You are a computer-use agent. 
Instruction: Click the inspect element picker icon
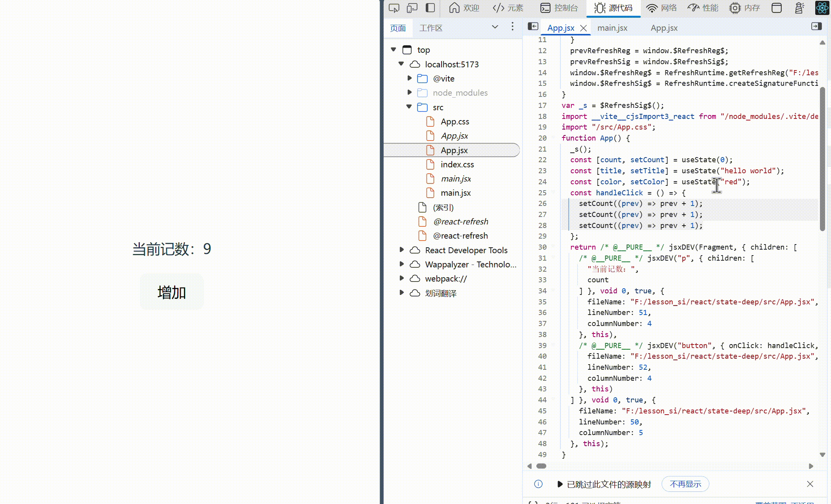point(393,8)
